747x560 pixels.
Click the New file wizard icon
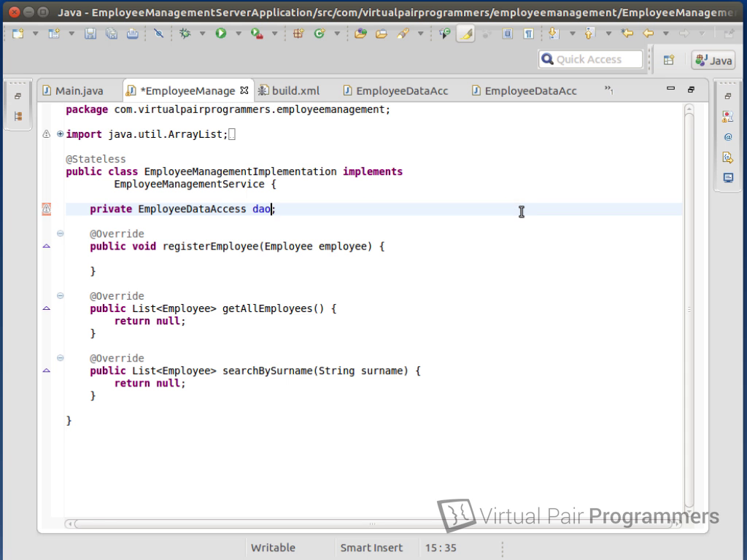coord(18,34)
